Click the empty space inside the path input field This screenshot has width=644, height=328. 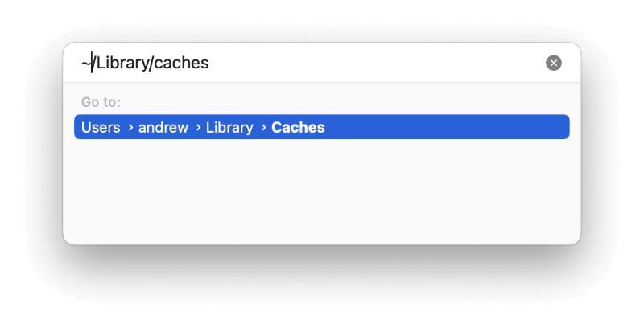pyautogui.click(x=369, y=63)
